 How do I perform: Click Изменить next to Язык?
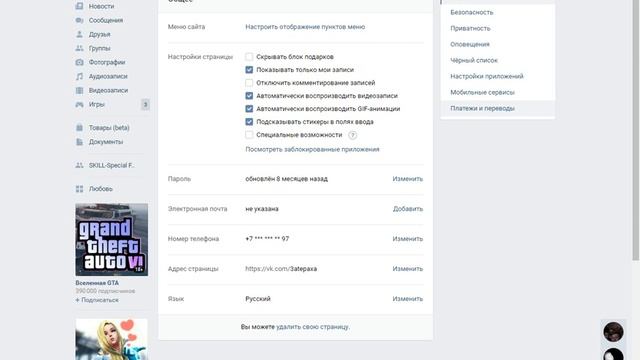click(x=407, y=299)
